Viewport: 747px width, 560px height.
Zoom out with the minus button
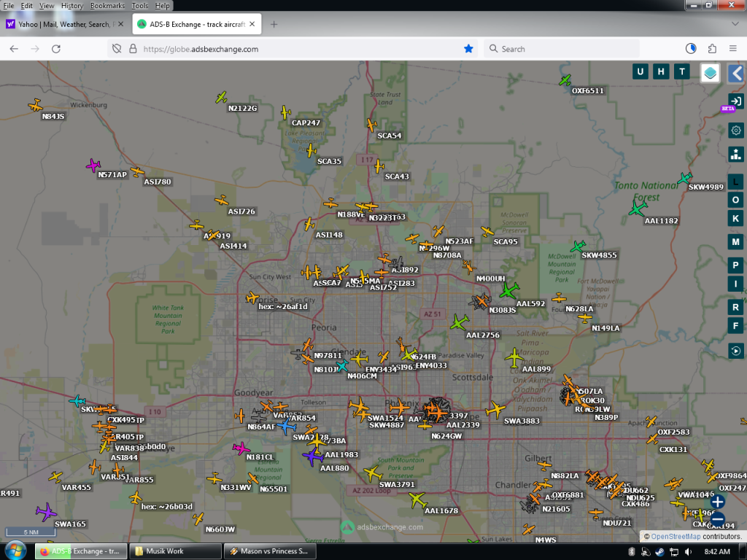718,519
